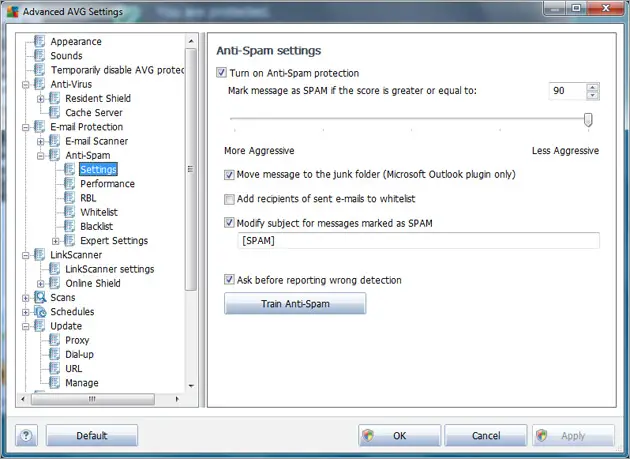Image resolution: width=630 pixels, height=459 pixels.
Task: Click the URL item icon
Action: click(54, 369)
